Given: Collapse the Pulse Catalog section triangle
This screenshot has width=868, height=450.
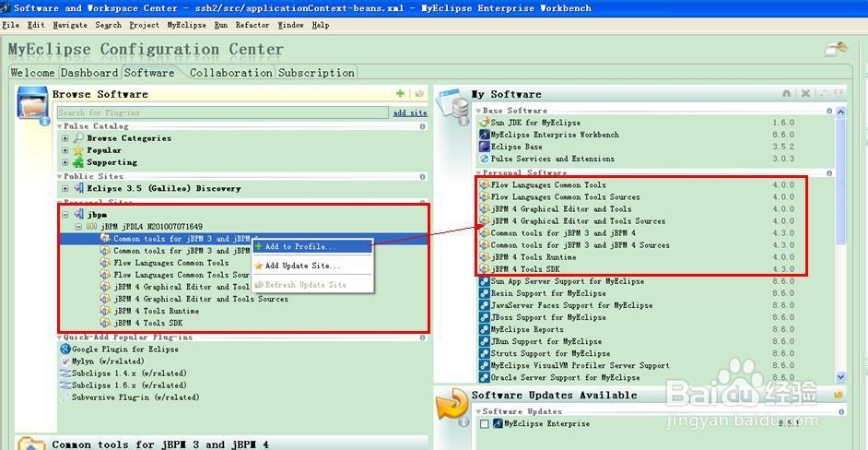Looking at the screenshot, I should click(60, 126).
